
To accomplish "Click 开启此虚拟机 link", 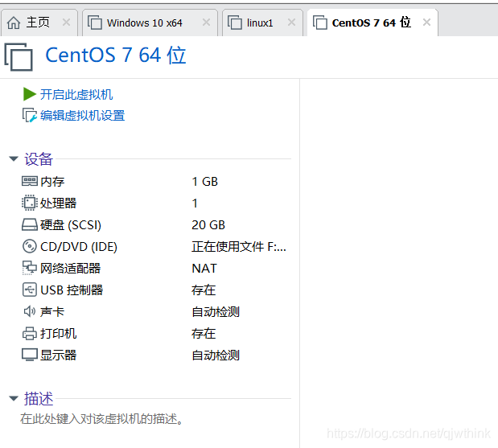I will (x=76, y=95).
